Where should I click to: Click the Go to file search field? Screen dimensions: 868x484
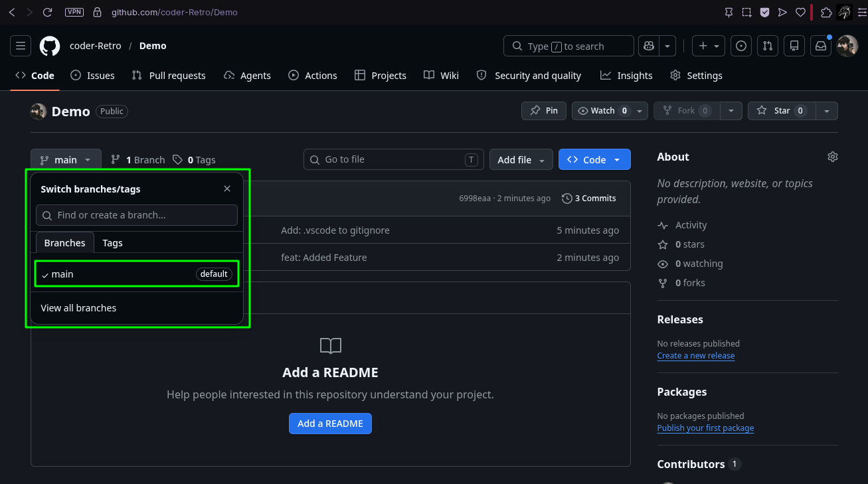(393, 159)
